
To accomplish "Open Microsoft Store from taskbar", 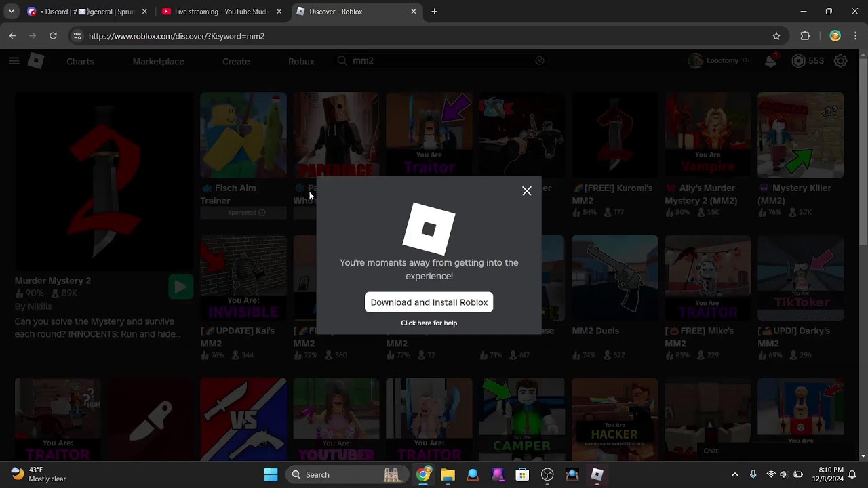I will point(522,474).
